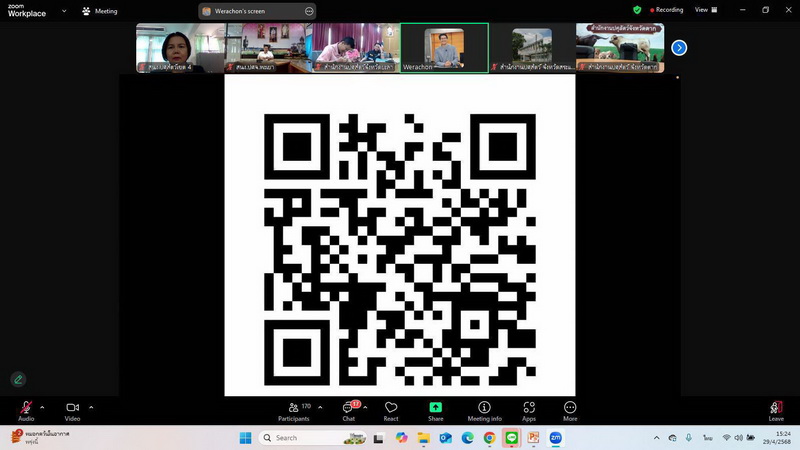Leave the meeting
This screenshot has height=450, width=800.
tap(776, 411)
